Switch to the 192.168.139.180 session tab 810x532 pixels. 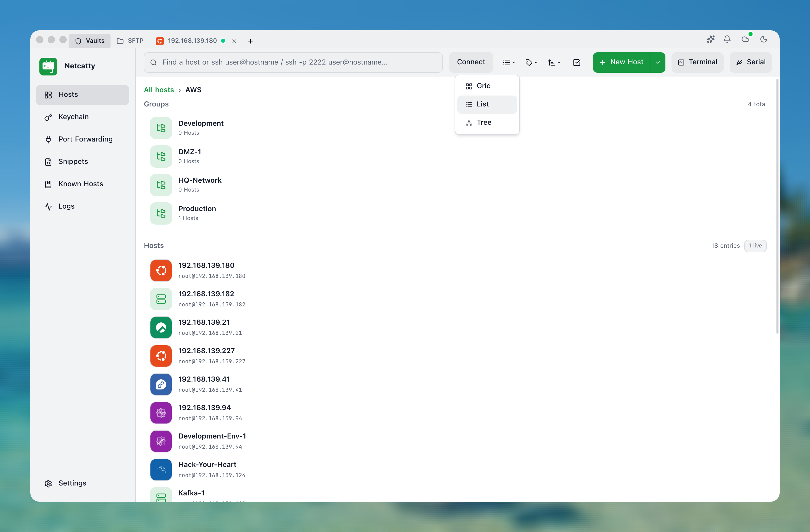tap(192, 41)
